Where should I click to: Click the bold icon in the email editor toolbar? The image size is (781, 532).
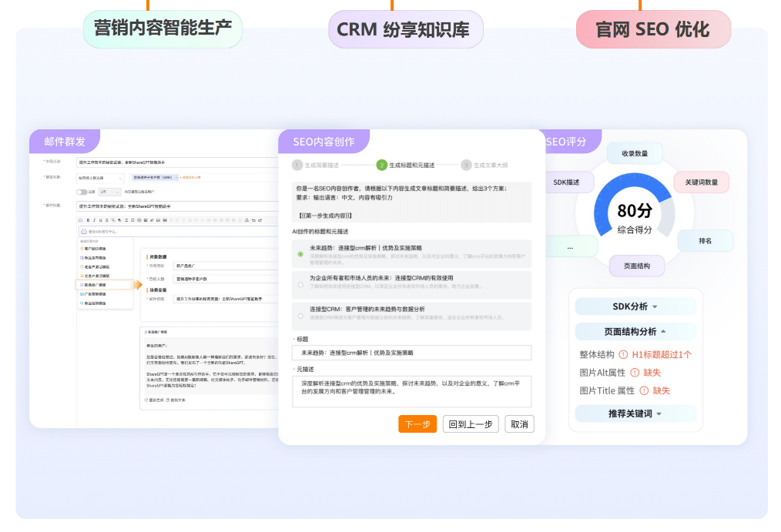click(89, 220)
